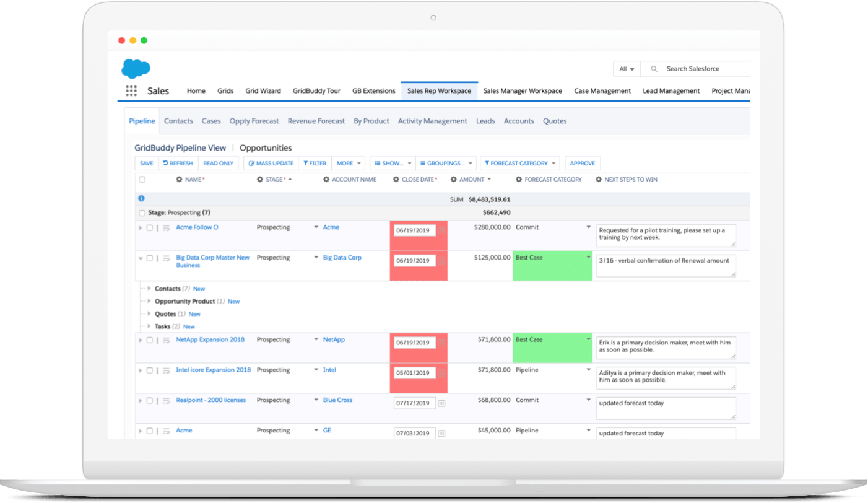Open calendar picker for 07/17/2019 date
The height and width of the screenshot is (503, 868).
pos(441,403)
